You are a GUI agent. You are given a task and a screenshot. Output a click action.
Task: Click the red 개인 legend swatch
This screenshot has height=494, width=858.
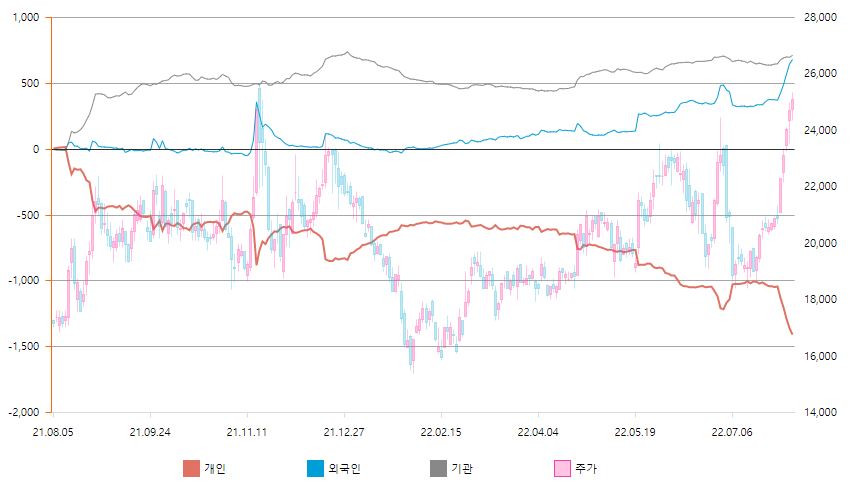[x=191, y=468]
